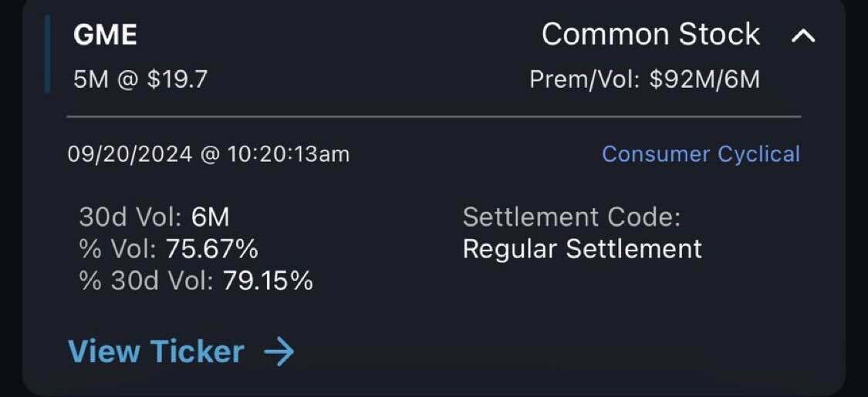868x397 pixels.
Task: Click the Settlement Code label
Action: click(572, 217)
